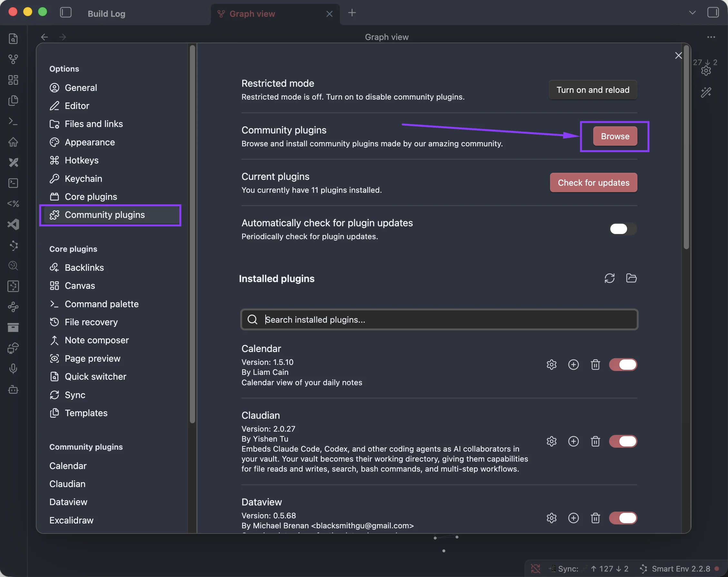Click the home icon in left ribbon
This screenshot has width=728, height=577.
pyautogui.click(x=13, y=142)
